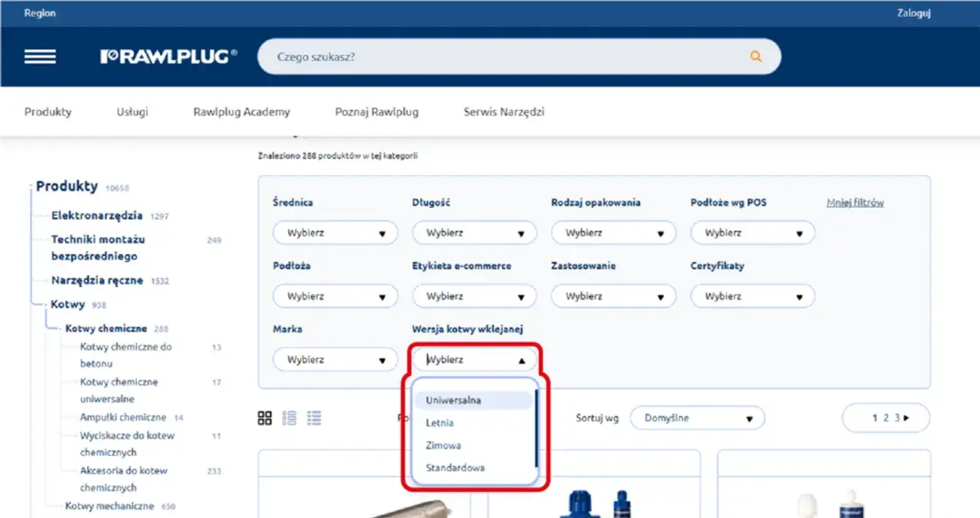Open the hamburger main menu

pyautogui.click(x=40, y=57)
